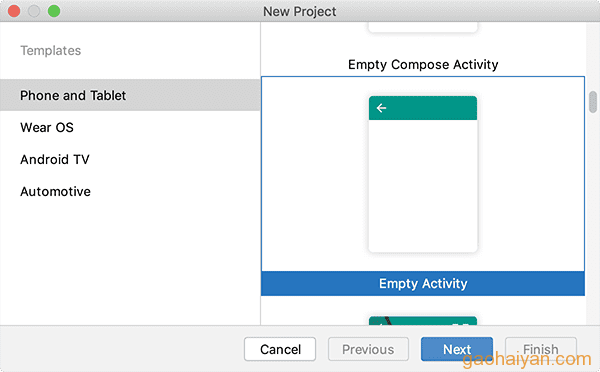Select the Empty Compose Activity label
This screenshot has width=600, height=372.
[x=423, y=65]
